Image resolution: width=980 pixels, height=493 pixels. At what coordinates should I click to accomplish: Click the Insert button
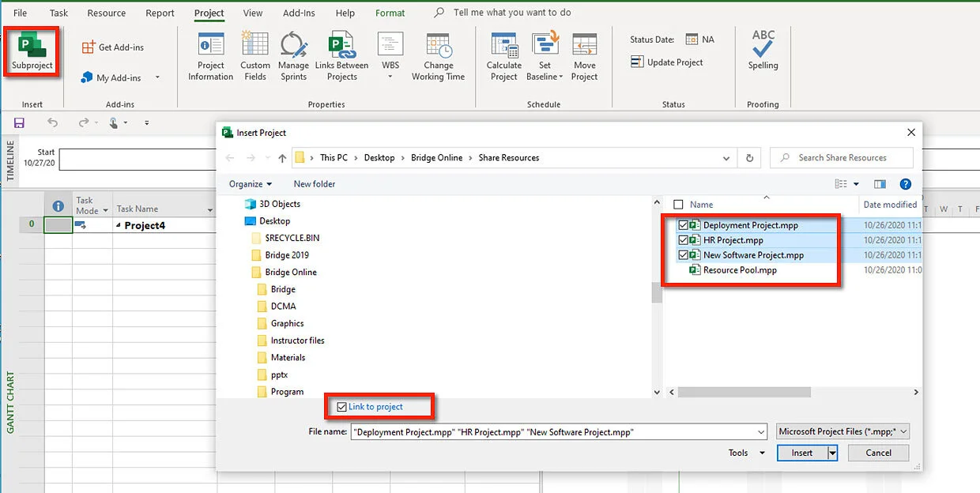point(802,453)
